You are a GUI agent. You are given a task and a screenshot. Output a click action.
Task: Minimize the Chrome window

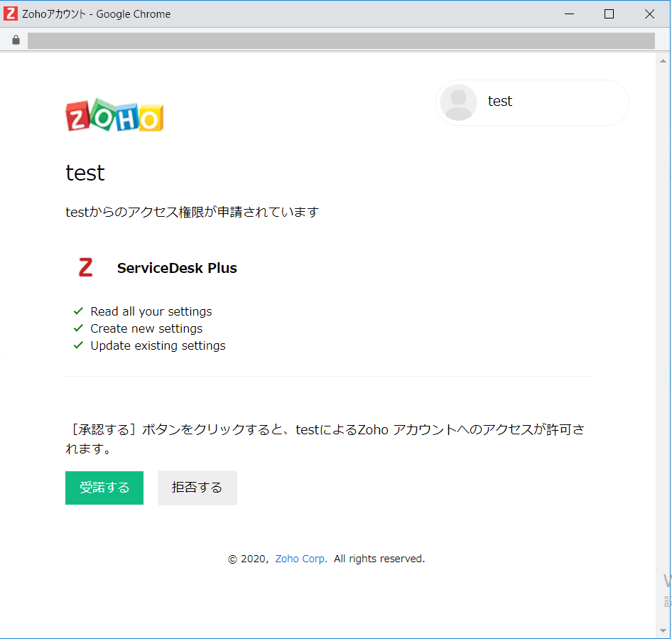click(569, 14)
